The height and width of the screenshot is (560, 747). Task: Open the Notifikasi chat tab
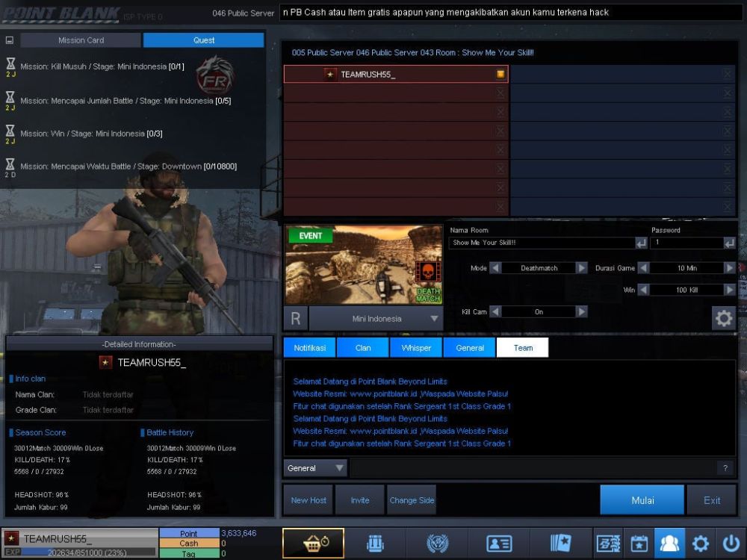pyautogui.click(x=310, y=348)
